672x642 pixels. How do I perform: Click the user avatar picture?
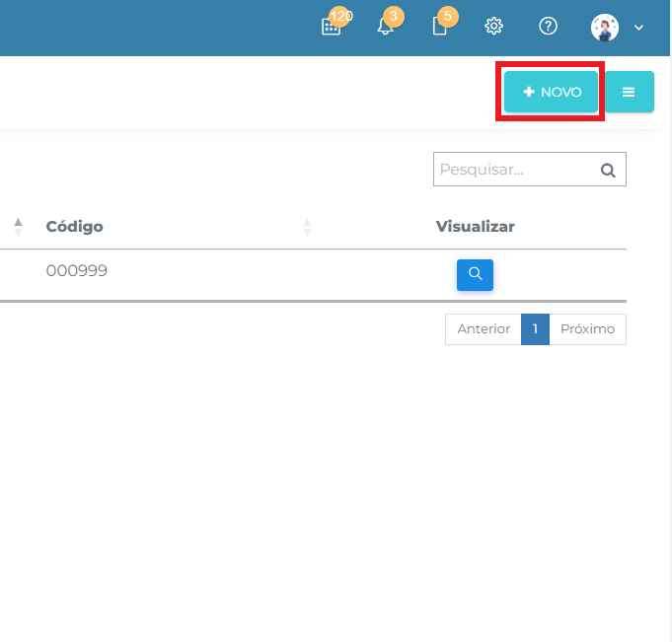(x=604, y=28)
